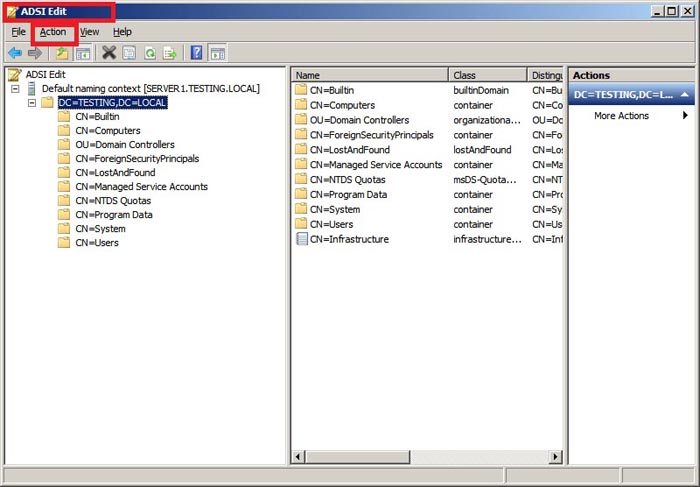The width and height of the screenshot is (700, 487).
Task: Click the CN=Infrastructure object icon in list
Action: [302, 239]
